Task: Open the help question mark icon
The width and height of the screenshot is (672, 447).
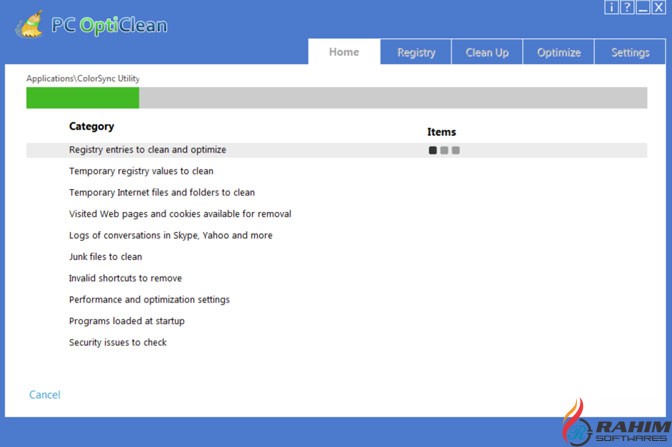Action: point(627,7)
